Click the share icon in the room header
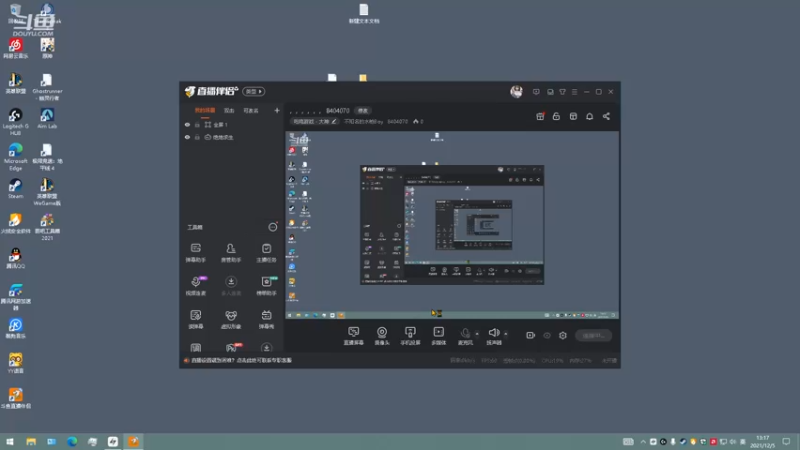Image resolution: width=800 pixels, height=450 pixels. (606, 116)
